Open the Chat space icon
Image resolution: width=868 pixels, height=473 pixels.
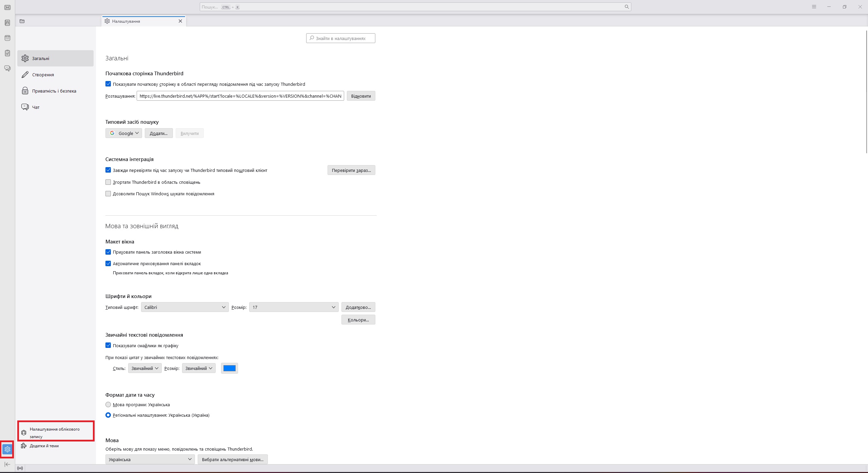click(x=7, y=68)
